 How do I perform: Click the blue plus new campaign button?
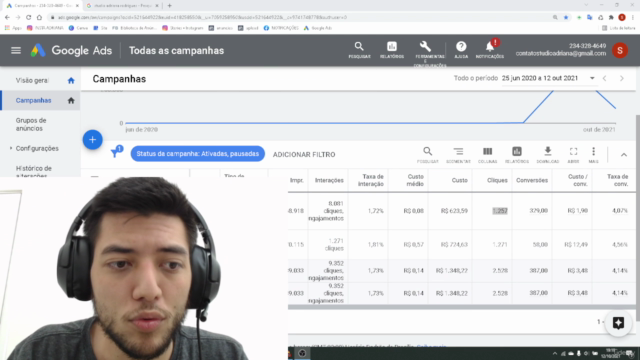tap(93, 140)
